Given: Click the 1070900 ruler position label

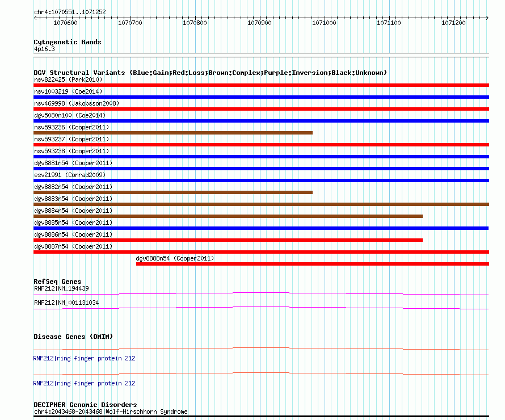Looking at the screenshot, I should point(259,23).
